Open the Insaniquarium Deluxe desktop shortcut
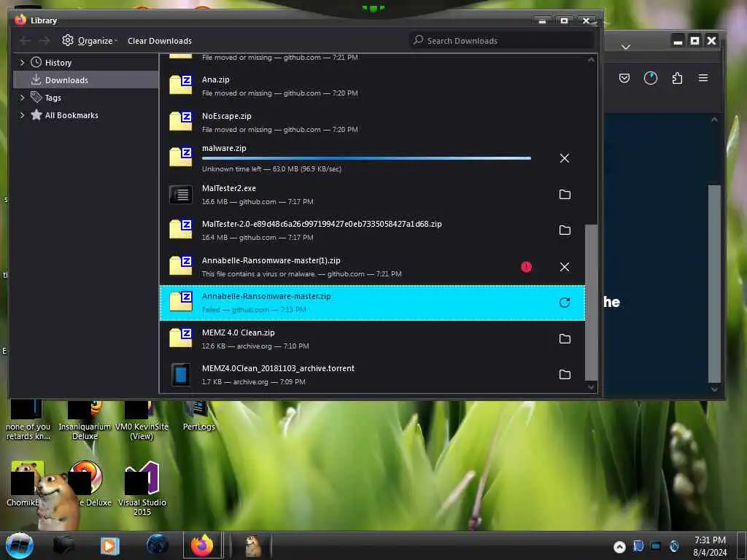Screen dimensions: 747x560 click(x=85, y=421)
